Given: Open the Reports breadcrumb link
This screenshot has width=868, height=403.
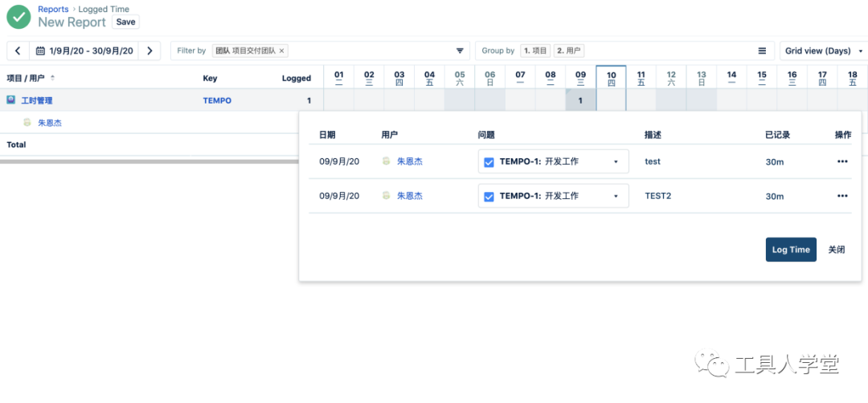Looking at the screenshot, I should point(53,9).
